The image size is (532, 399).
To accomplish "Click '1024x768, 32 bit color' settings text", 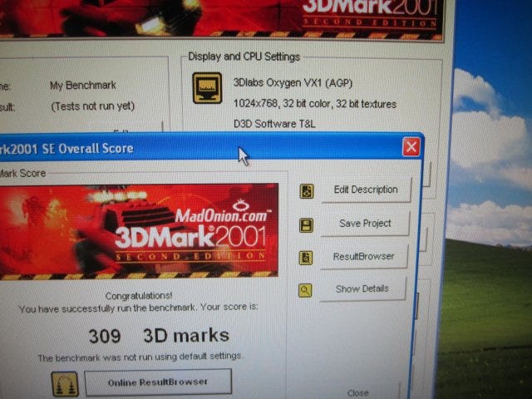I will tap(315, 103).
